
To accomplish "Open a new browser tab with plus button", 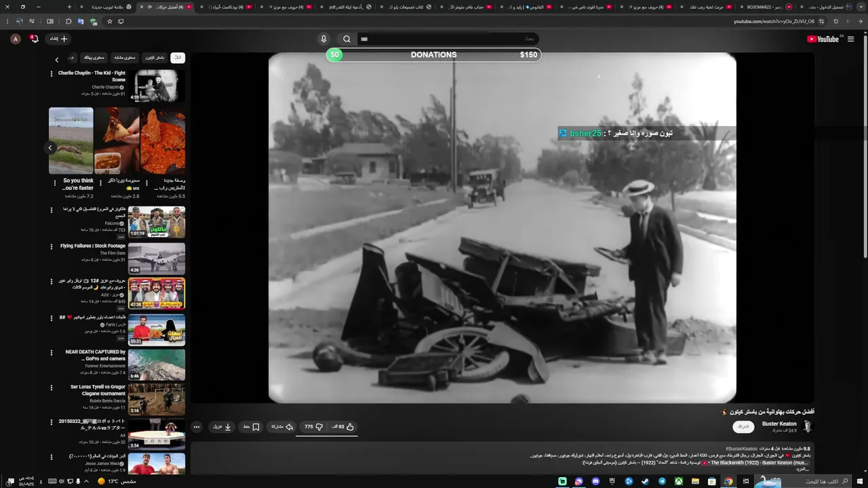I will point(69,7).
